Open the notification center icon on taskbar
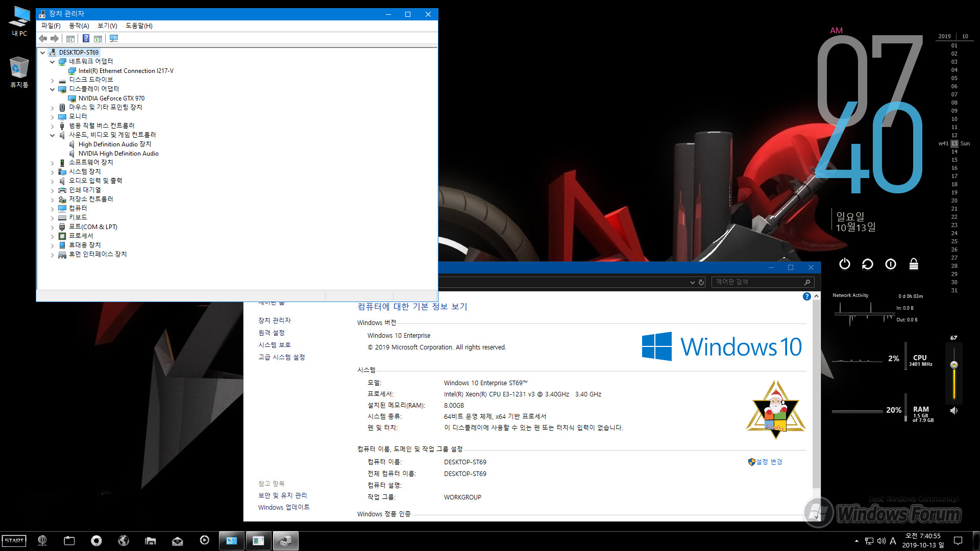Screen dimensions: 980x551 click(x=958, y=541)
